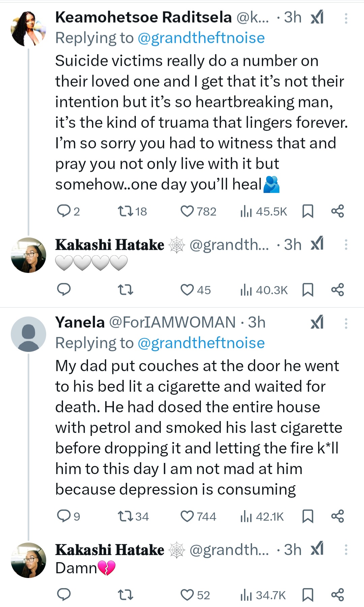Bookmark Keamohetsoe Raditsela's tweet
Screen dimensions: 364x607
[x=308, y=211]
